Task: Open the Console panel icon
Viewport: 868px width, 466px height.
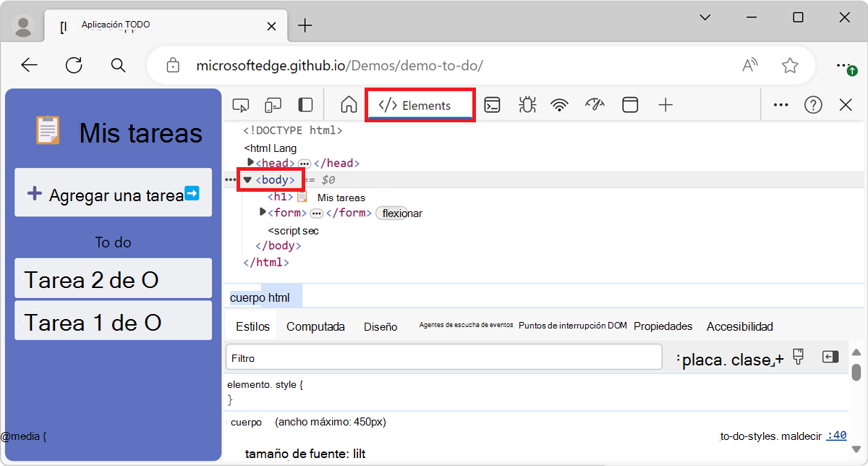Action: pyautogui.click(x=493, y=104)
